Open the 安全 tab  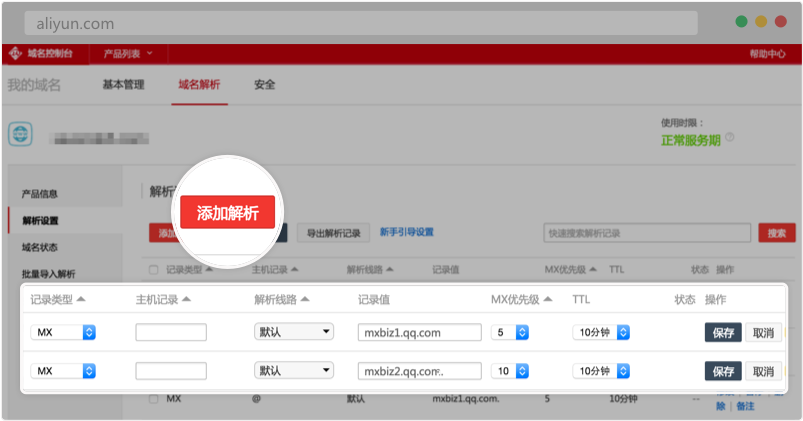pos(264,85)
